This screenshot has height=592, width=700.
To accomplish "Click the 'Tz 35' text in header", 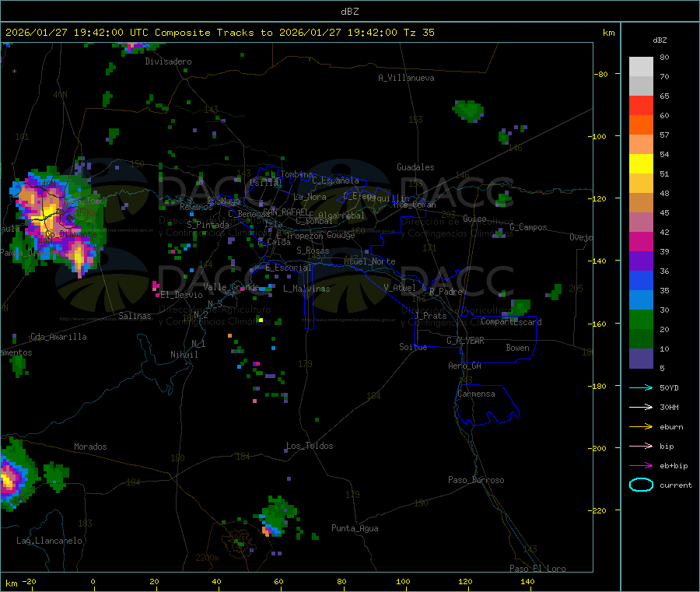I will 418,33.
